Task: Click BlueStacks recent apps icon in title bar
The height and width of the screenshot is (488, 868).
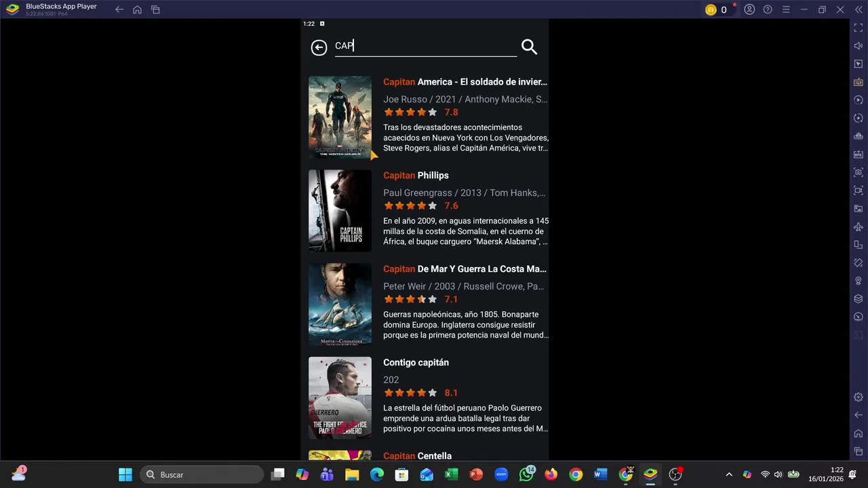Action: [155, 9]
